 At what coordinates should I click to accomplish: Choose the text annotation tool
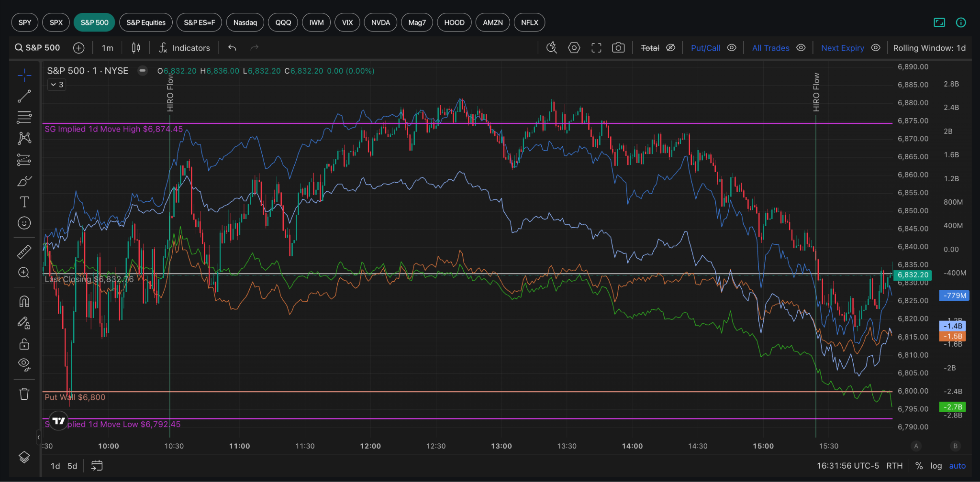pos(24,202)
